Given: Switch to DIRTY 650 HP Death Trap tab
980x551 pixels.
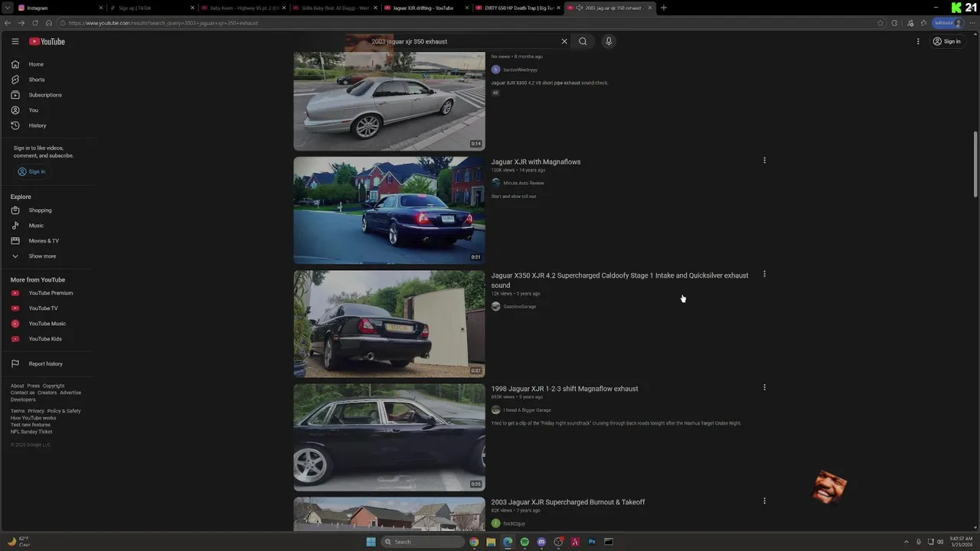Looking at the screenshot, I should (x=518, y=8).
